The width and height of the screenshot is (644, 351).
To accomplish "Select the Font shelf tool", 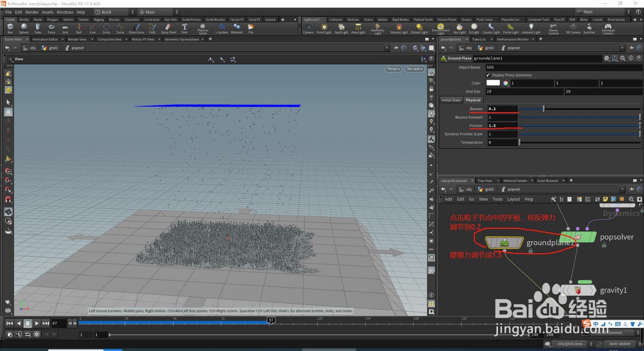I will click(184, 29).
